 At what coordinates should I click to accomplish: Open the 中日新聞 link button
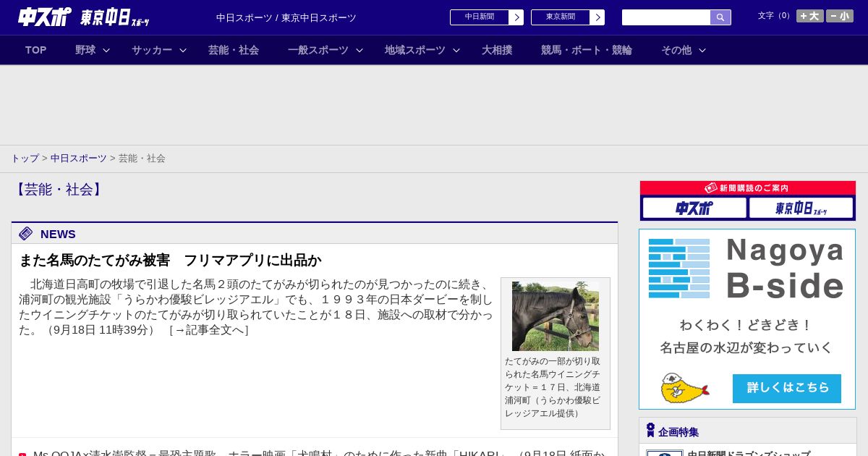coord(480,17)
